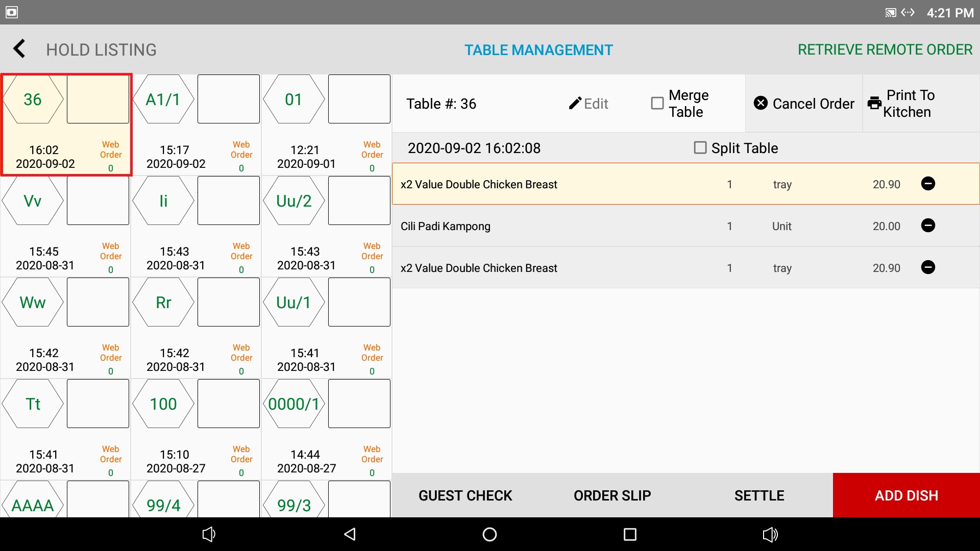Screen dimensions: 980x551
Task: Open Retrieve Remote Order
Action: point(885,50)
